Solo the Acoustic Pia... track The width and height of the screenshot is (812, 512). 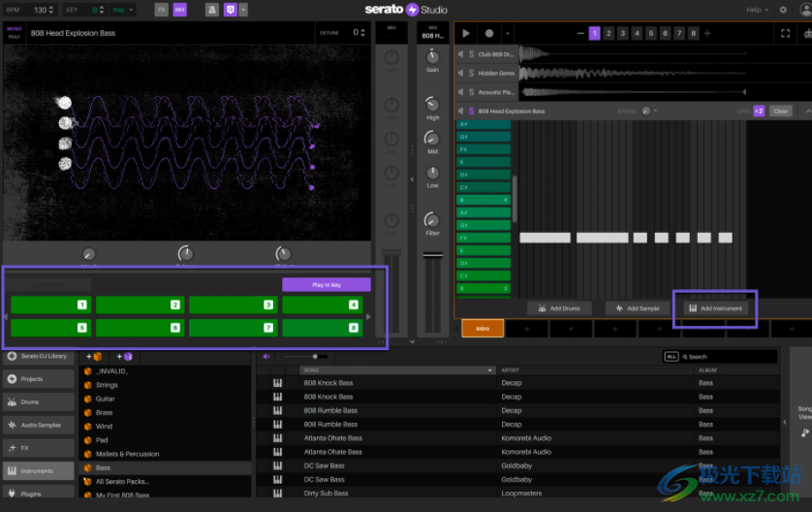471,92
